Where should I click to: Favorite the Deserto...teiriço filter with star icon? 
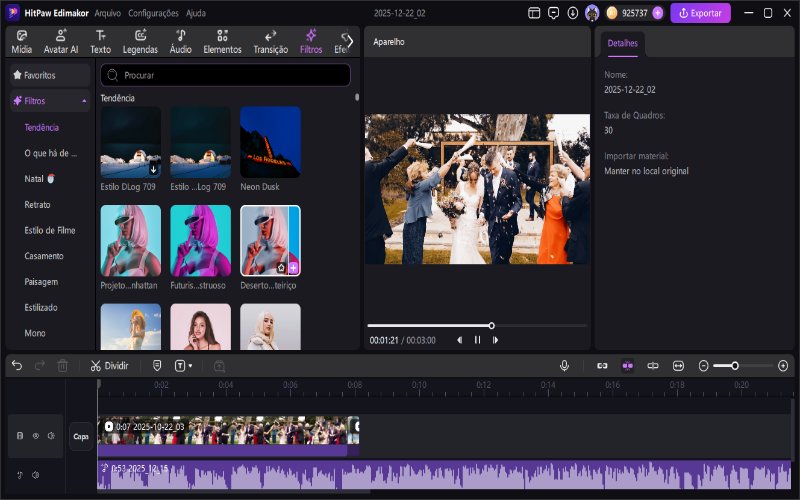(281, 268)
